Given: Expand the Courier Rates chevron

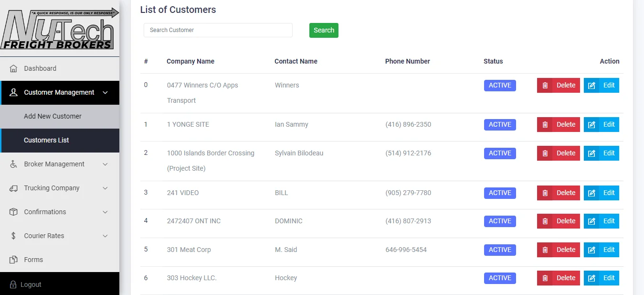Looking at the screenshot, I should pos(106,236).
